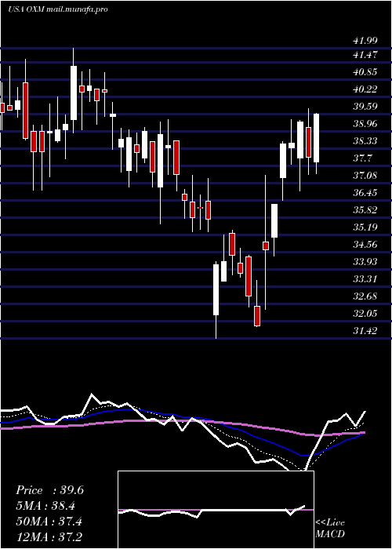Select the 32.05 price axis label

pos(365,314)
